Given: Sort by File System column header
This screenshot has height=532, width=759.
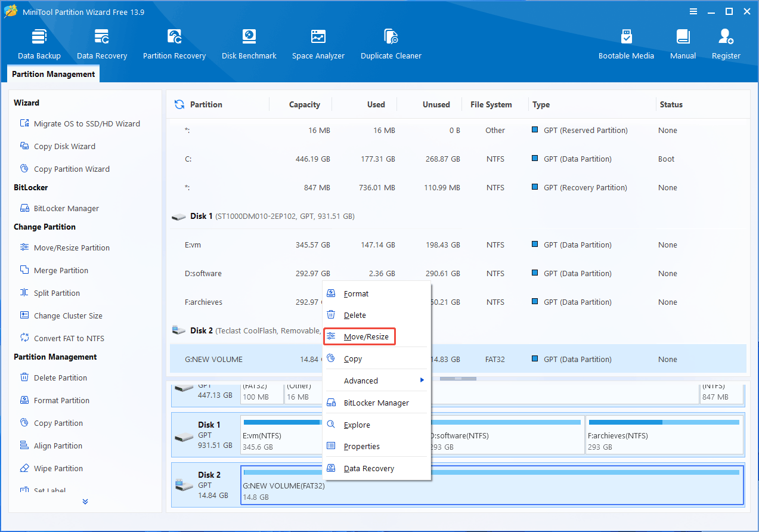Looking at the screenshot, I should pyautogui.click(x=491, y=104).
